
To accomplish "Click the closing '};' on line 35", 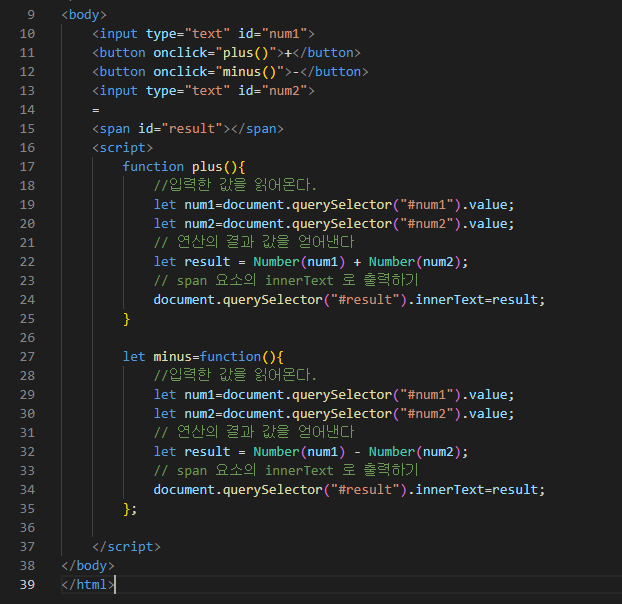I will coord(130,509).
